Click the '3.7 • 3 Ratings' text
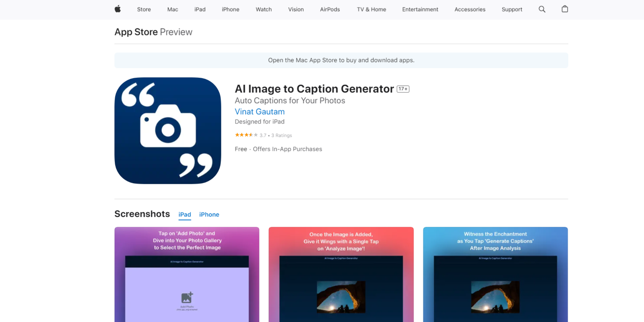The height and width of the screenshot is (322, 644). [x=276, y=135]
